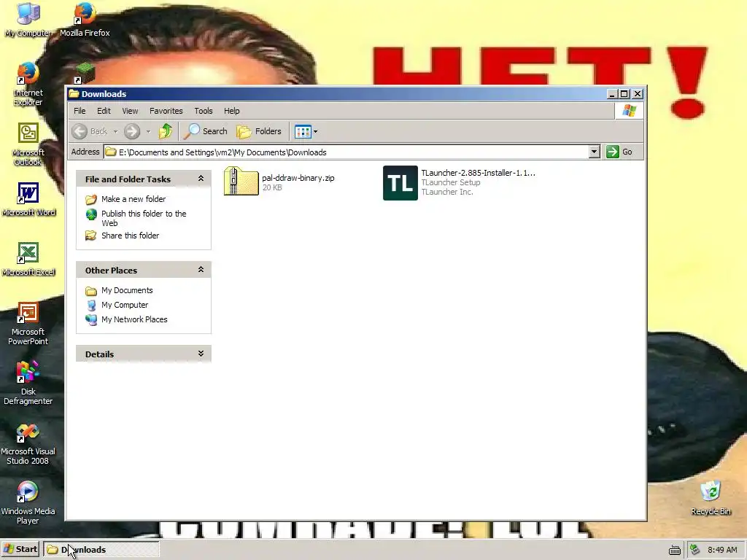Screen dimensions: 747x560
Task: Open the Tools menu
Action: click(x=204, y=111)
